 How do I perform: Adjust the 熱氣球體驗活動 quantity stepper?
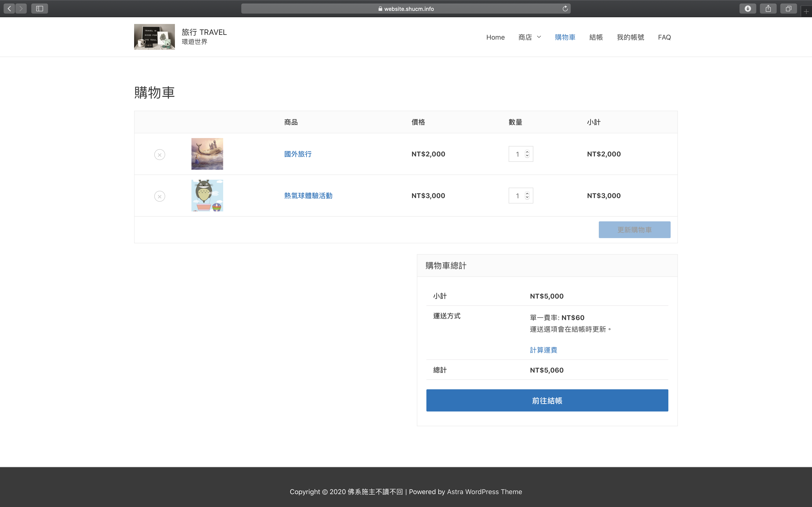(x=527, y=196)
